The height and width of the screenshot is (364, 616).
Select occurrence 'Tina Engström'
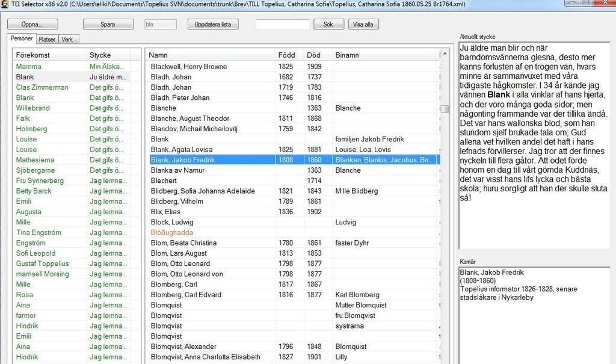coord(39,233)
